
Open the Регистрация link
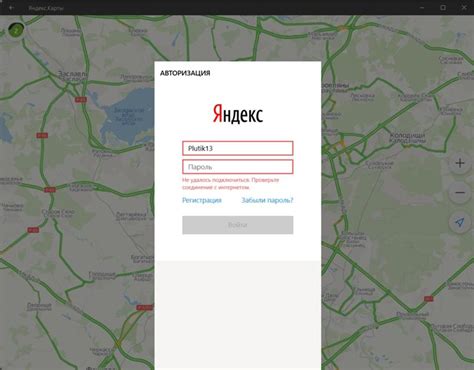(202, 200)
